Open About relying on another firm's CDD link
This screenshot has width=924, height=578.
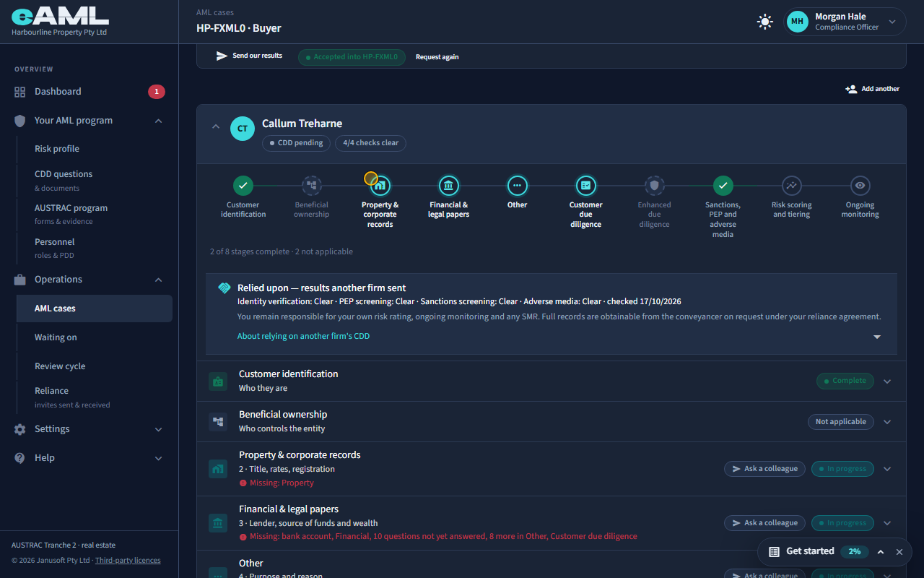[303, 336]
